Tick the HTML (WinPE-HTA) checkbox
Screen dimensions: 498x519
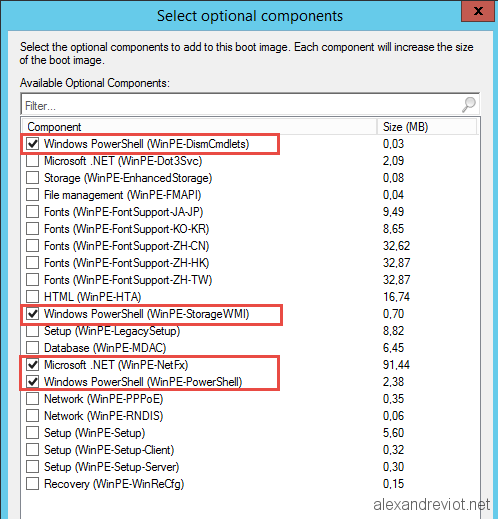[x=33, y=297]
